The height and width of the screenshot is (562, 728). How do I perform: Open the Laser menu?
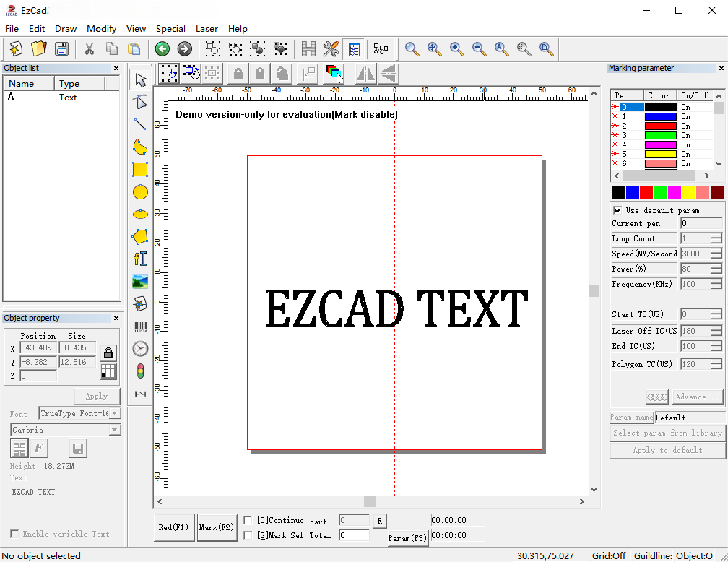(207, 29)
